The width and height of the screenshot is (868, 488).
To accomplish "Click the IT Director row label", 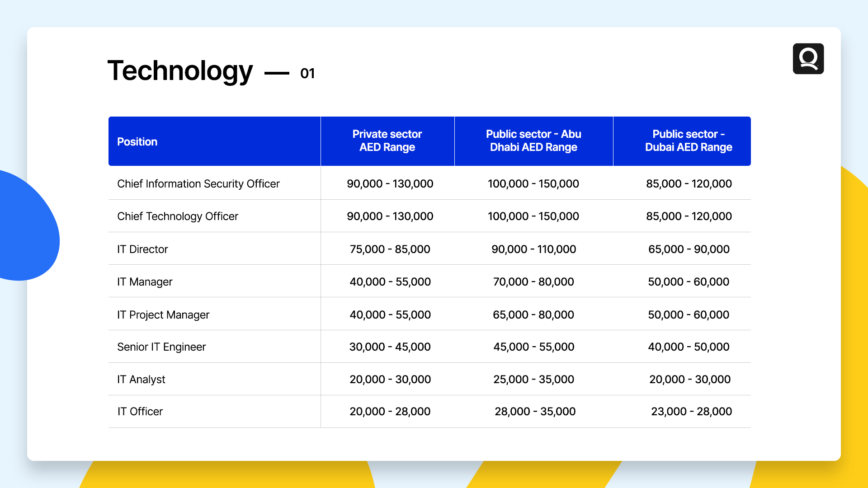I will click(x=142, y=249).
